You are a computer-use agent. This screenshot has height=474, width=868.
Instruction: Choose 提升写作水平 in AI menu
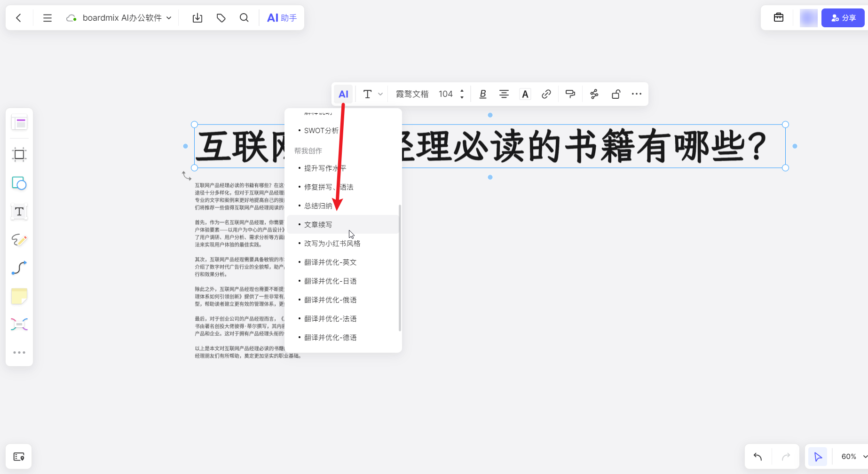coord(343,168)
